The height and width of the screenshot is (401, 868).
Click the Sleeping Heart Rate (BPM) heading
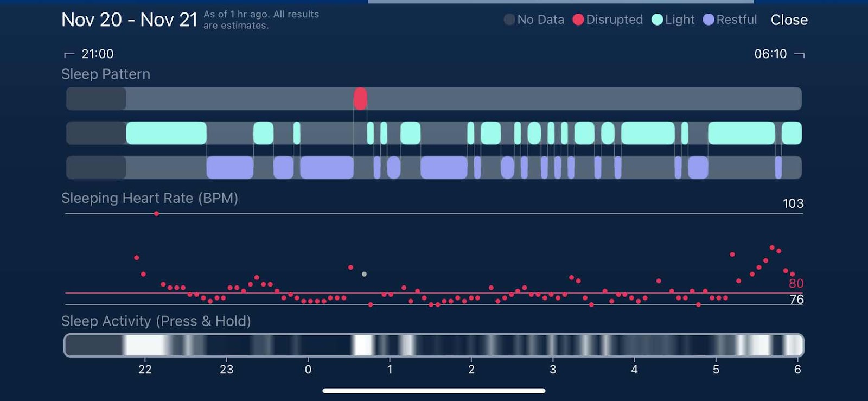click(150, 198)
